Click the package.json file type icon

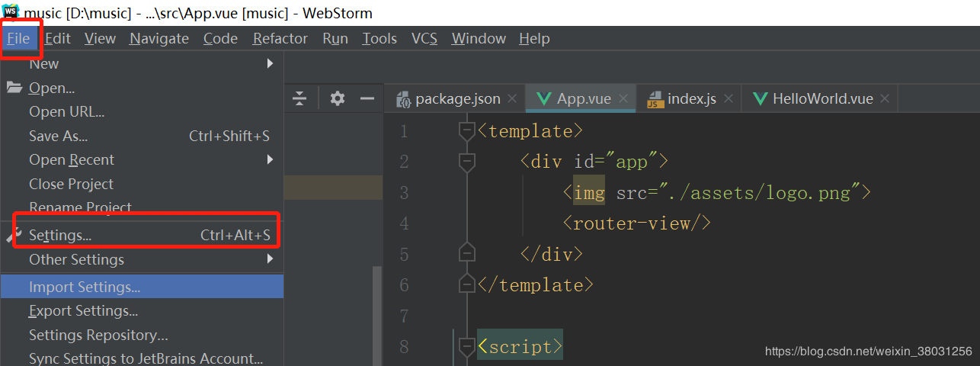[x=404, y=99]
